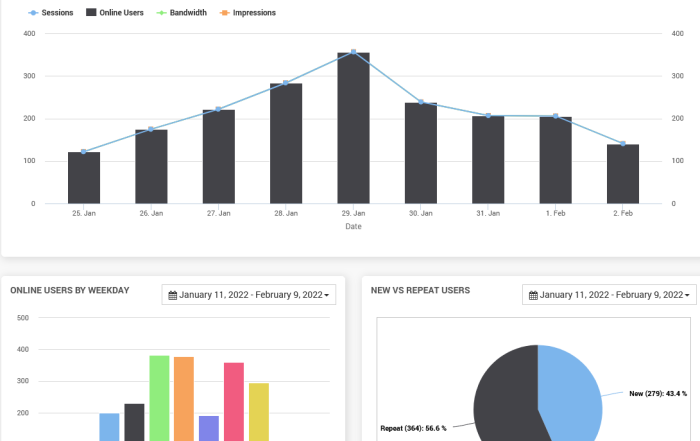Image resolution: width=700 pixels, height=441 pixels.
Task: Click the 31. Jan online users bar
Action: [x=488, y=160]
